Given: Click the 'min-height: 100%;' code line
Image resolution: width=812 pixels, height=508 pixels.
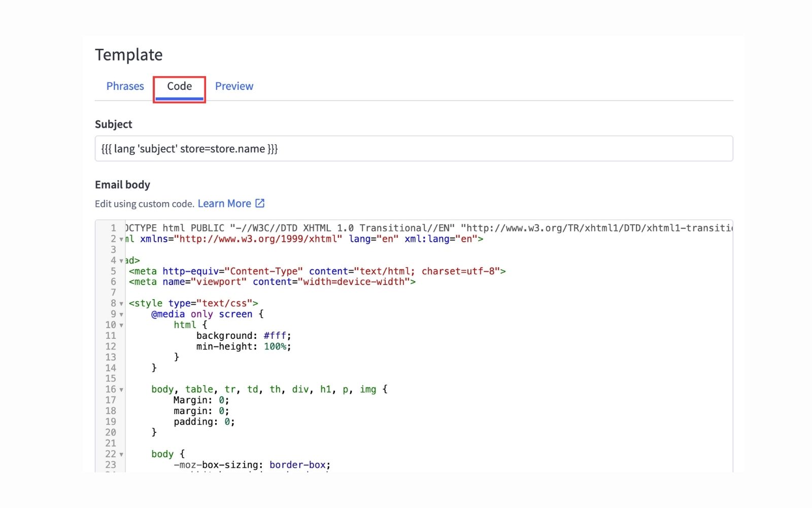Looking at the screenshot, I should coord(244,346).
